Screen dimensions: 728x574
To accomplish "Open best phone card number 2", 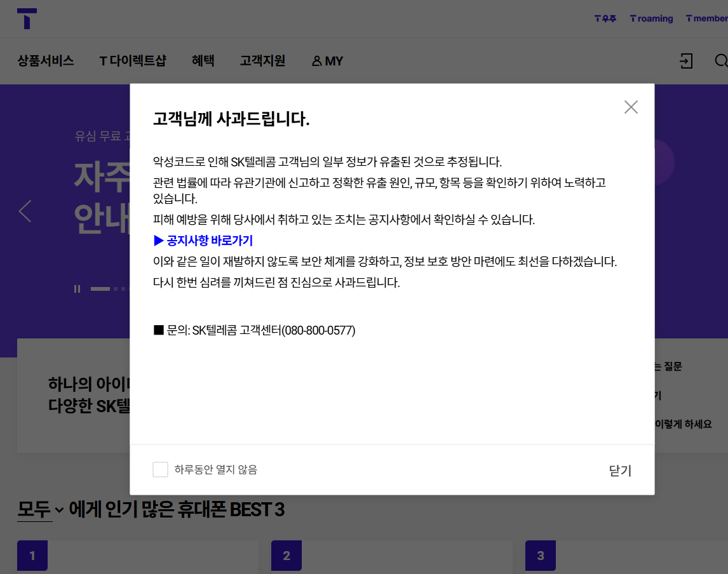I will coord(392,557).
